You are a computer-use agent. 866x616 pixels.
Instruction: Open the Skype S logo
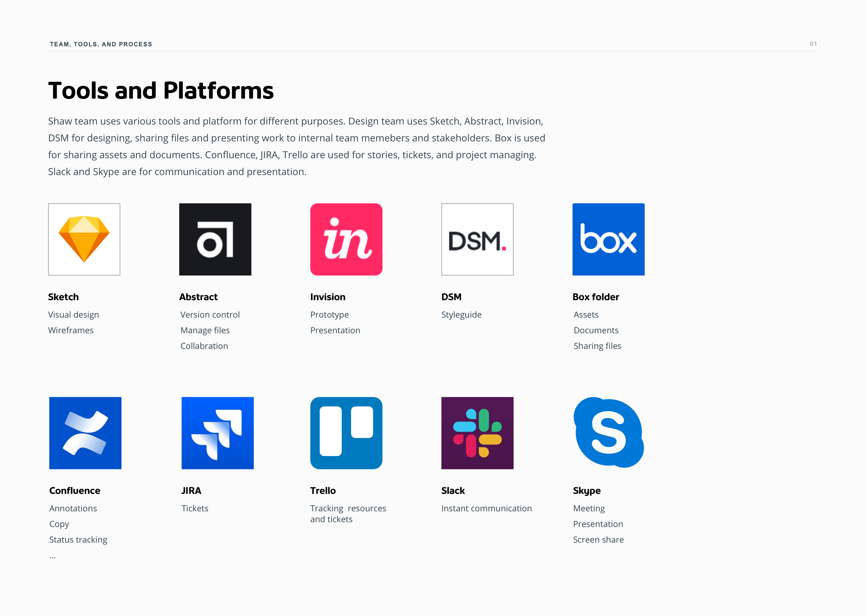point(609,433)
